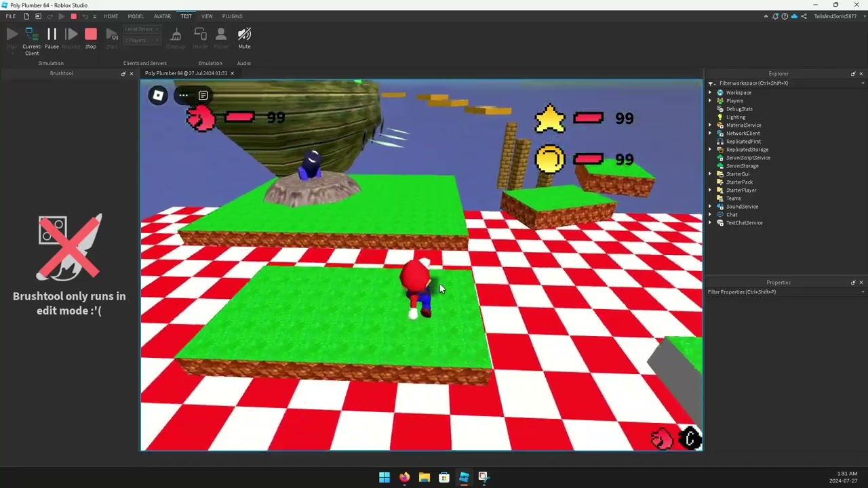Switch to the AVATAR ribbon tab

point(162,16)
